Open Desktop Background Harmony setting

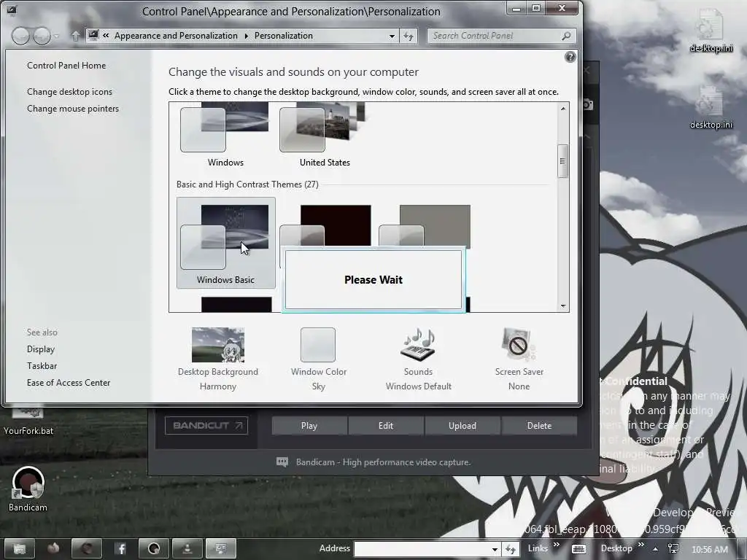click(x=217, y=359)
